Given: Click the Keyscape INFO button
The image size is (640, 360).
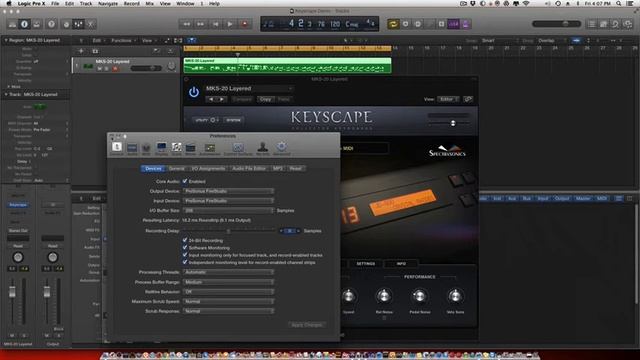Looking at the screenshot, I should [401, 264].
